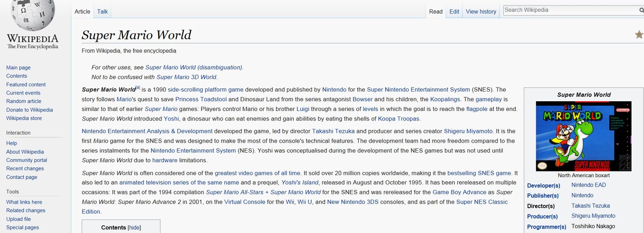Image resolution: width=644 pixels, height=233 pixels.
Task: Open Virtual Console link
Action: 245,202
